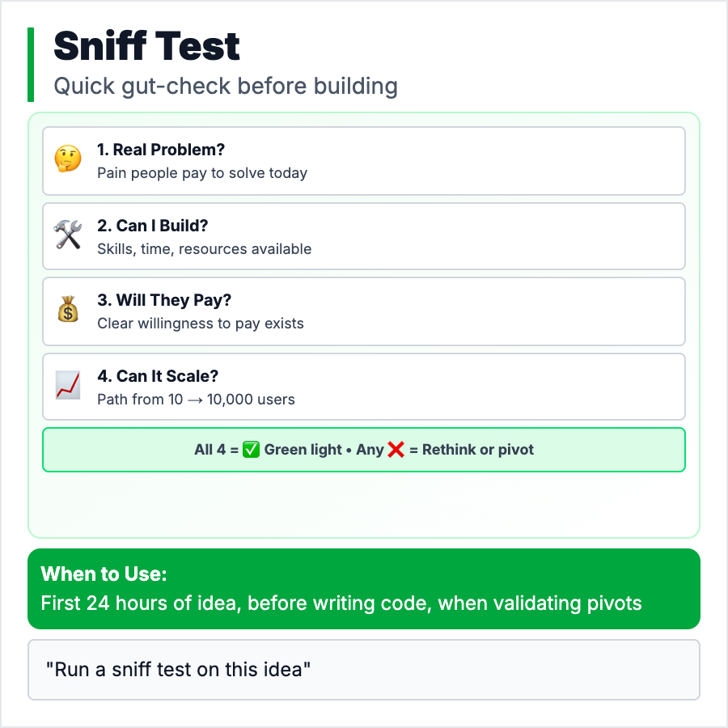Click 'Pain people pay to solve today' text
The width and height of the screenshot is (728, 728).
click(x=202, y=173)
